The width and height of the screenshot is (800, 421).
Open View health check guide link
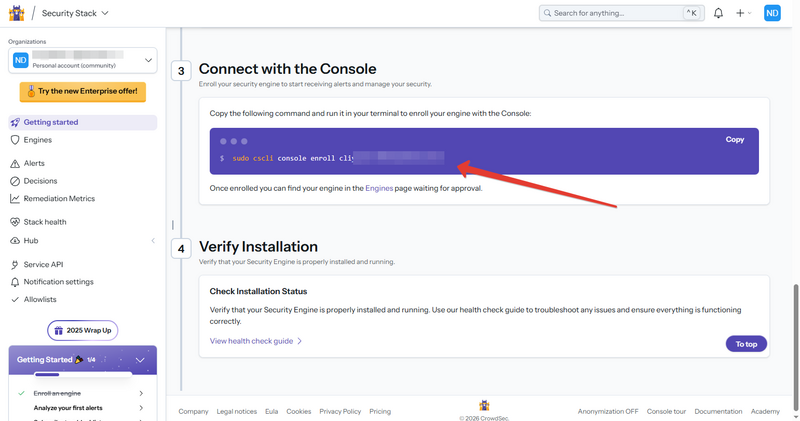(256, 341)
